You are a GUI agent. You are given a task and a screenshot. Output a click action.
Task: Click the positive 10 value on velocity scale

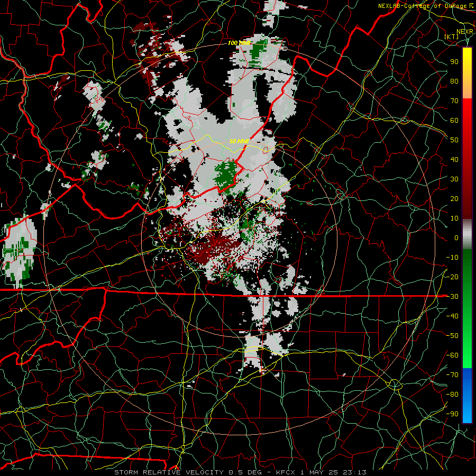[x=454, y=218]
